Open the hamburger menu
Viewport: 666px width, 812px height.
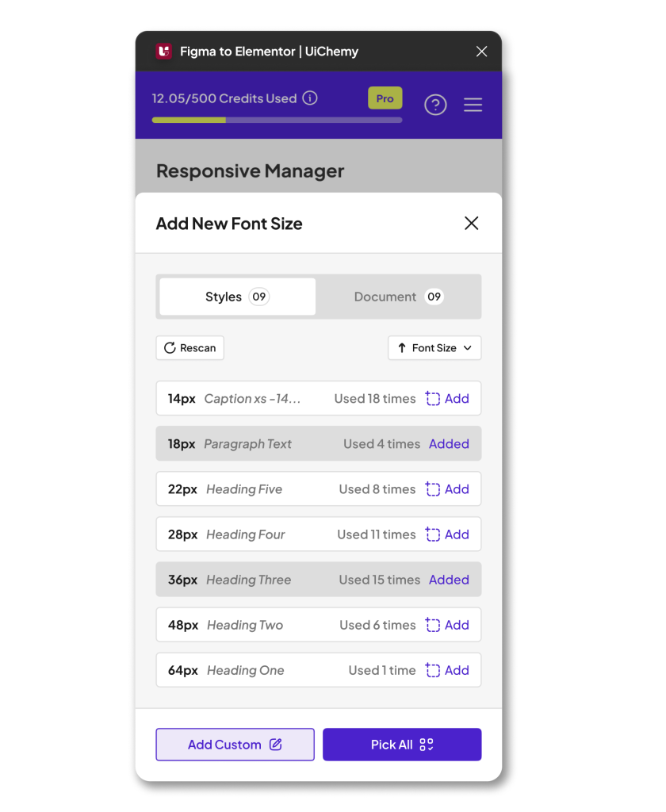tap(473, 105)
